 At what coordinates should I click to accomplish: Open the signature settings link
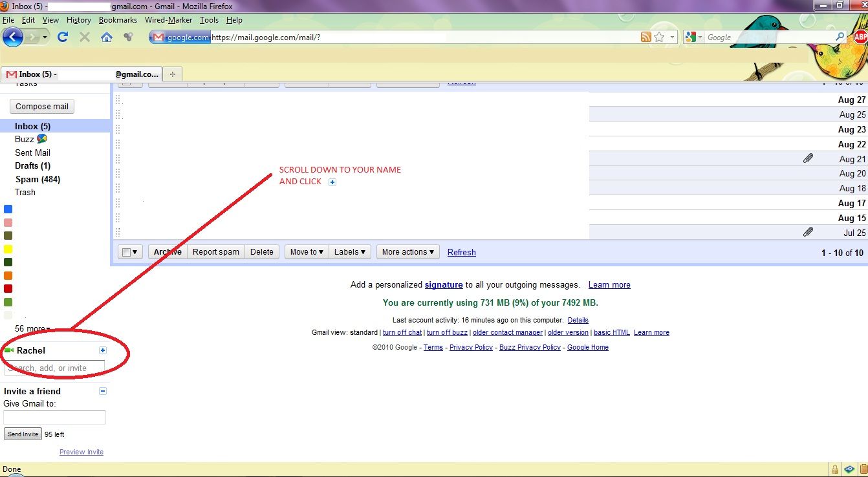coord(444,285)
